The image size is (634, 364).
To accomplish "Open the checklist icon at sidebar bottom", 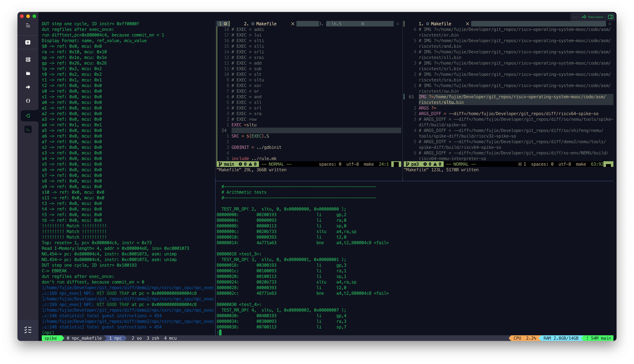I will click(28, 330).
